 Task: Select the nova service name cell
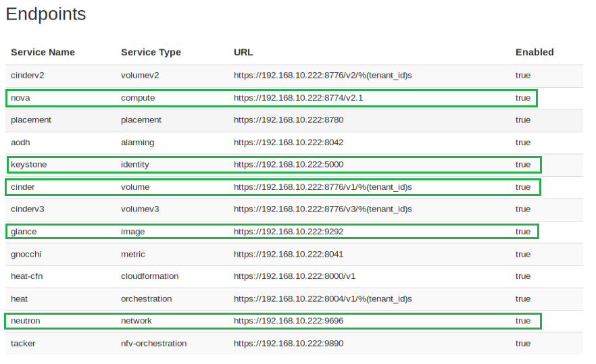click(x=20, y=98)
